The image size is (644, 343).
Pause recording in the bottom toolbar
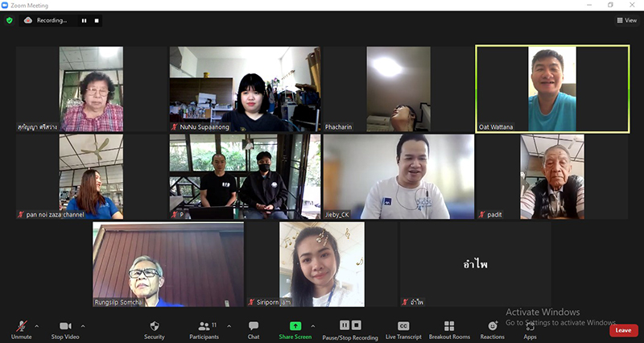click(345, 325)
